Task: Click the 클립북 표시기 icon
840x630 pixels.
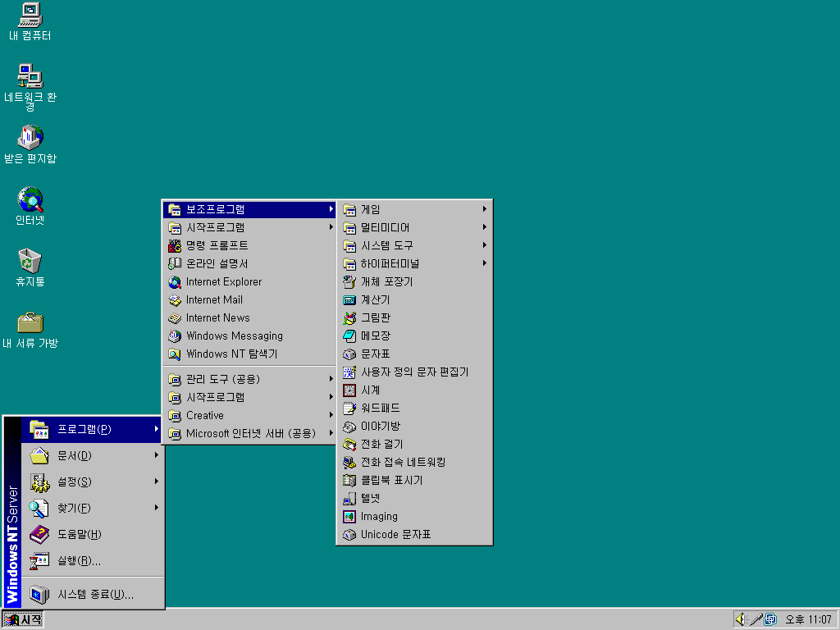Action: click(x=349, y=480)
